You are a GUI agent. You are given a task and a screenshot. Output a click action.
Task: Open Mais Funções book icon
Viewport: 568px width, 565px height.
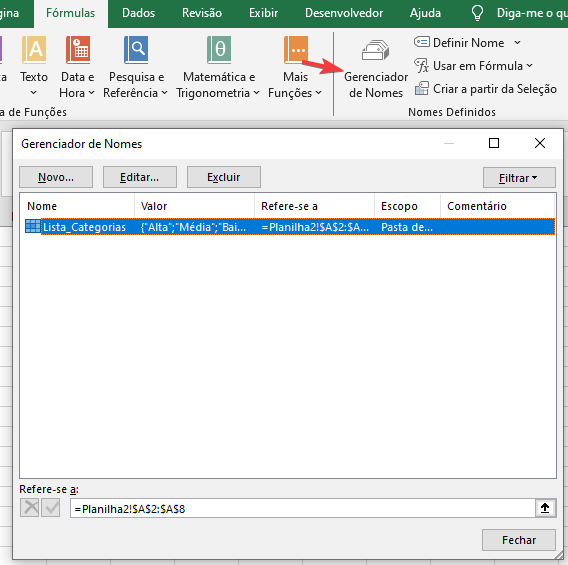click(x=296, y=50)
